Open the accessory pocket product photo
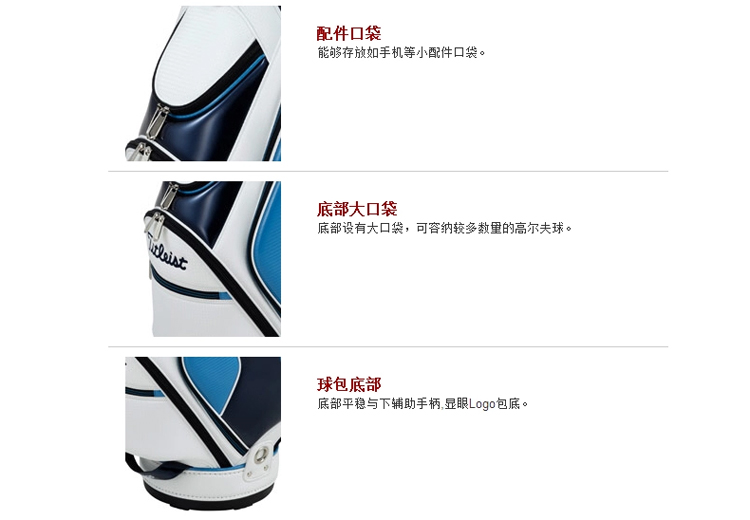Screen dimensions: 750x520 coord(203,83)
